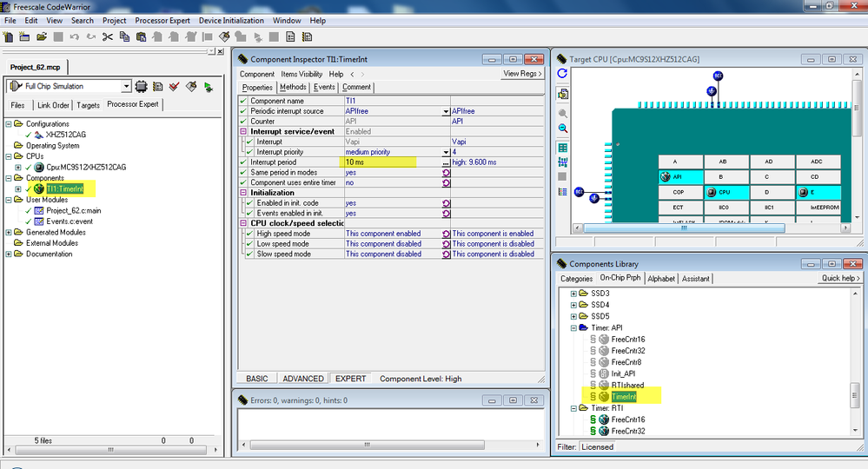The width and height of the screenshot is (868, 469).
Task: Click the Paste clipboard toolbar icon
Action: pos(141,37)
